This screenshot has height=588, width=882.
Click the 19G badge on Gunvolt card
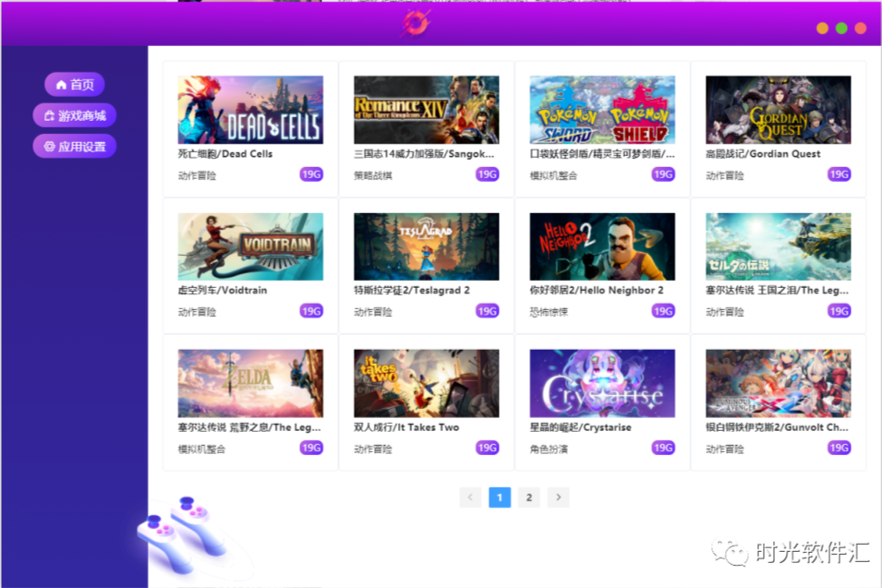840,448
